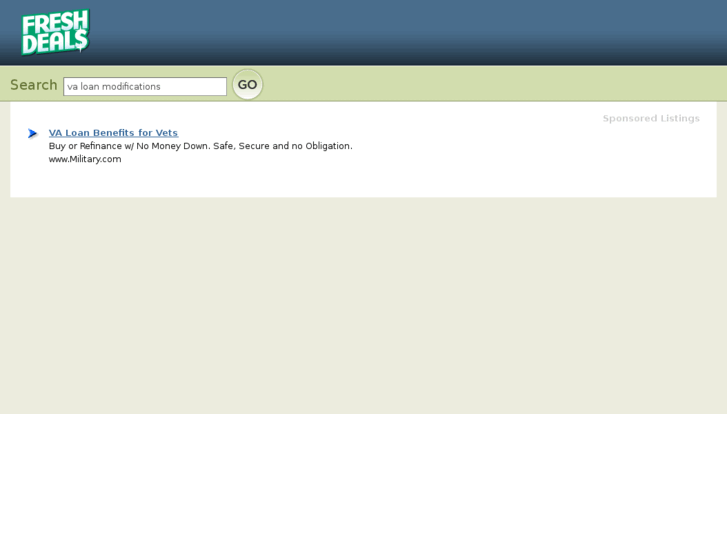727x545 pixels.
Task: Click the blue arrow bullet beside the listing
Action: click(32, 134)
